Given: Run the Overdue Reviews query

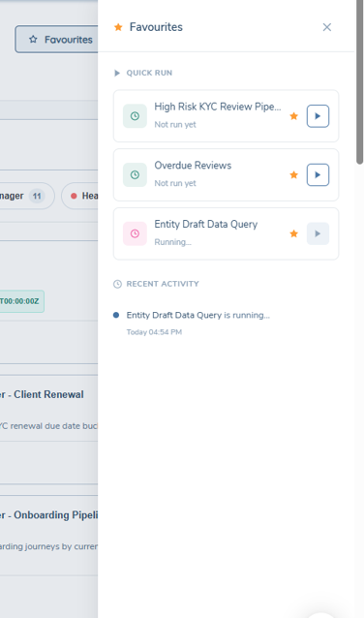Looking at the screenshot, I should point(318,174).
